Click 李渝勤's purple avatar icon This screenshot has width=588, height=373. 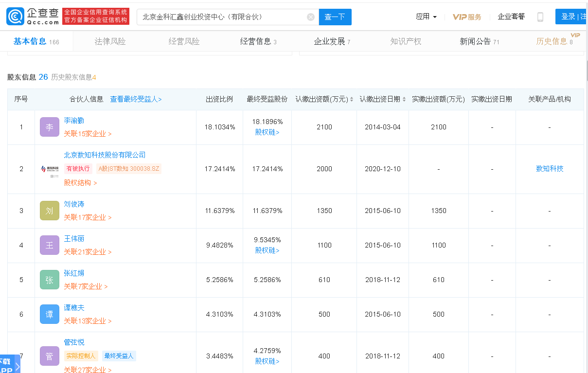click(49, 127)
